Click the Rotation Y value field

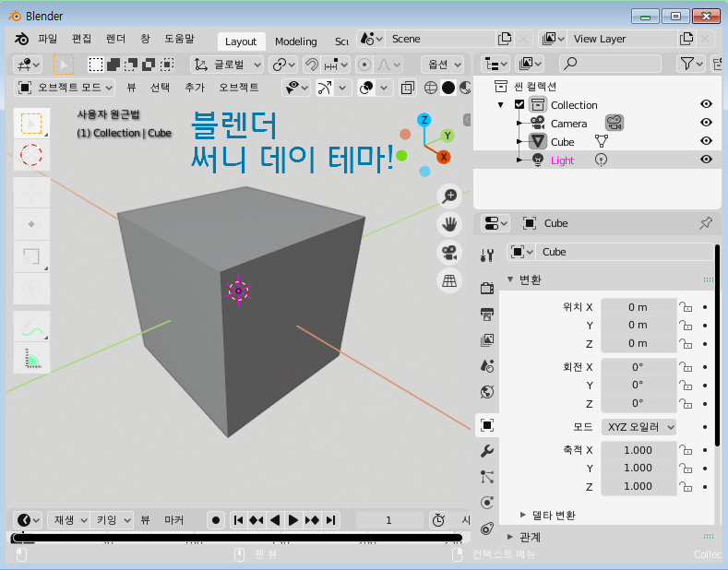(x=638, y=385)
